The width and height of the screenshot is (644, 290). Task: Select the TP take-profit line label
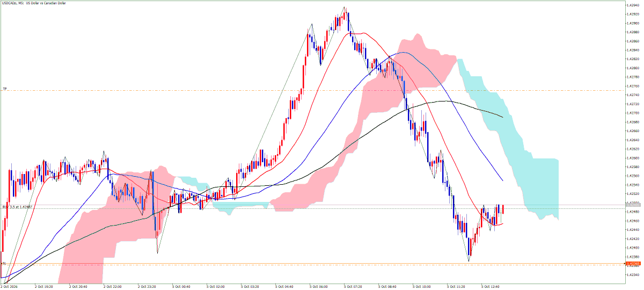[4, 89]
